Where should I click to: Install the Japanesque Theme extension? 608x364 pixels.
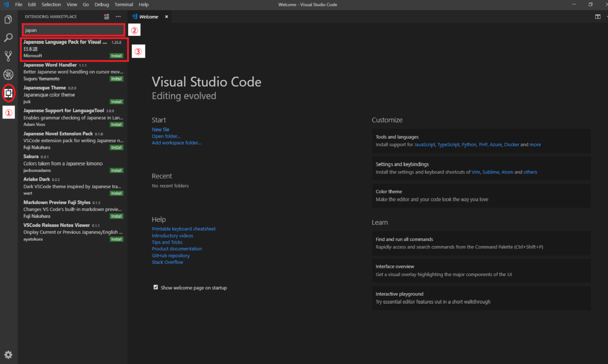click(x=117, y=102)
